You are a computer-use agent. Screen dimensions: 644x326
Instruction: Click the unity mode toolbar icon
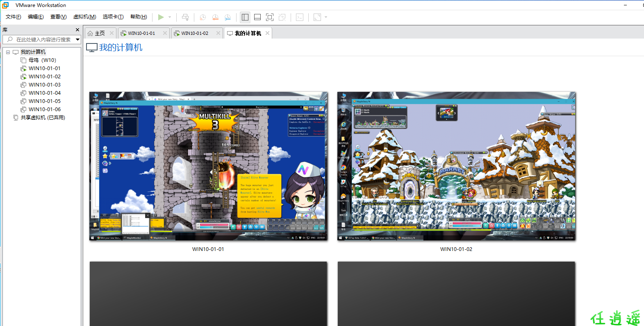[282, 17]
